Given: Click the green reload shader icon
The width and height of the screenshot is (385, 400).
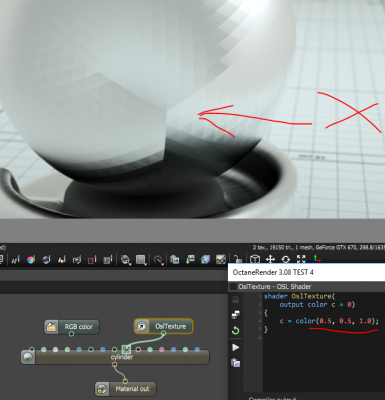Looking at the screenshot, I should point(235,330).
